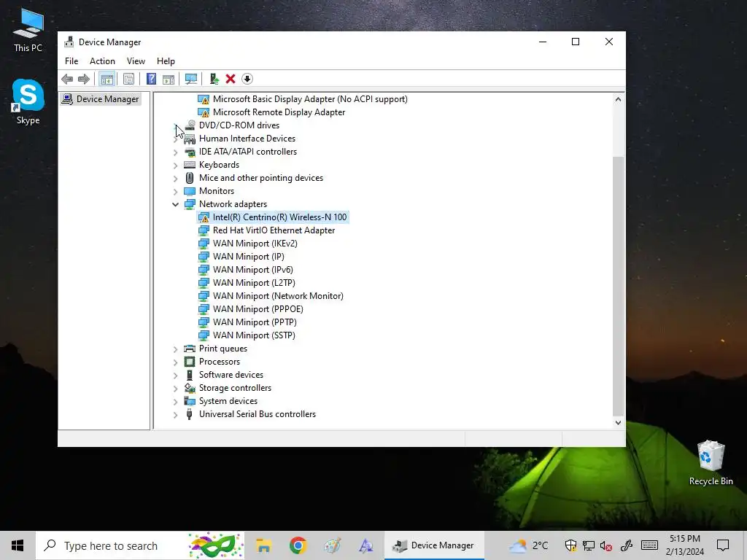Click the Microsoft Remote Display Adapter icon
Viewport: 747px width, 560px height.
(x=204, y=112)
